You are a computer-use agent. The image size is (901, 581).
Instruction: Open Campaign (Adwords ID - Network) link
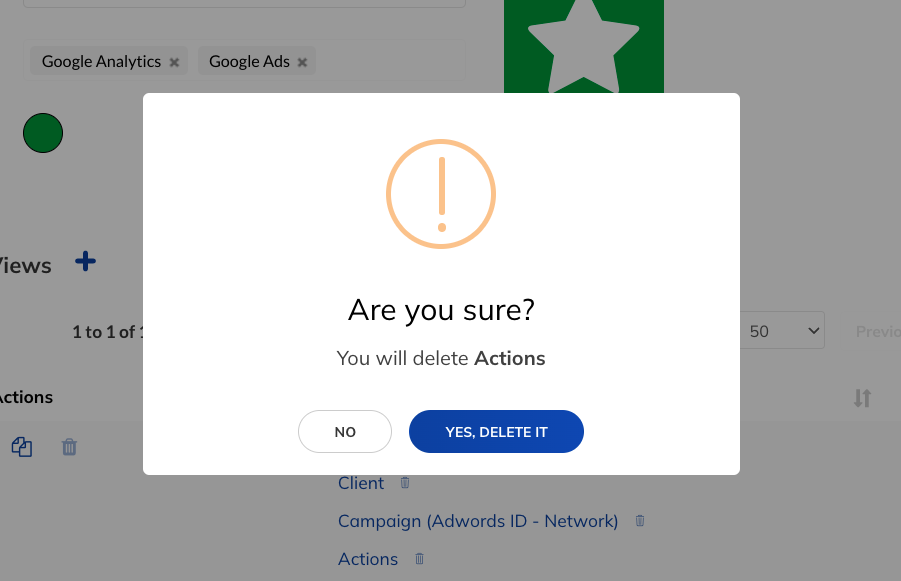coord(478,521)
